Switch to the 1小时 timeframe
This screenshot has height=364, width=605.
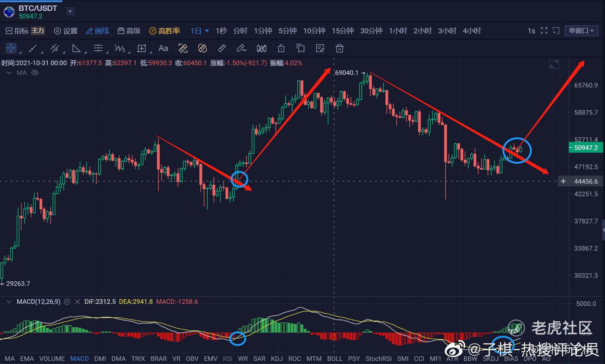coord(398,31)
